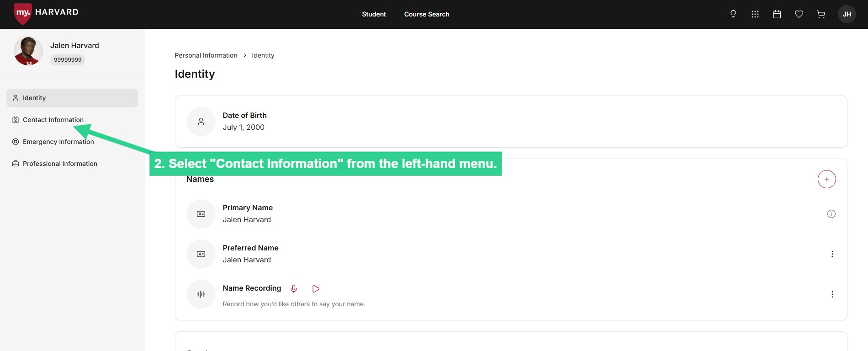The height and width of the screenshot is (351, 868).
Task: Click the Name Recording waveform icon
Action: pos(201,294)
